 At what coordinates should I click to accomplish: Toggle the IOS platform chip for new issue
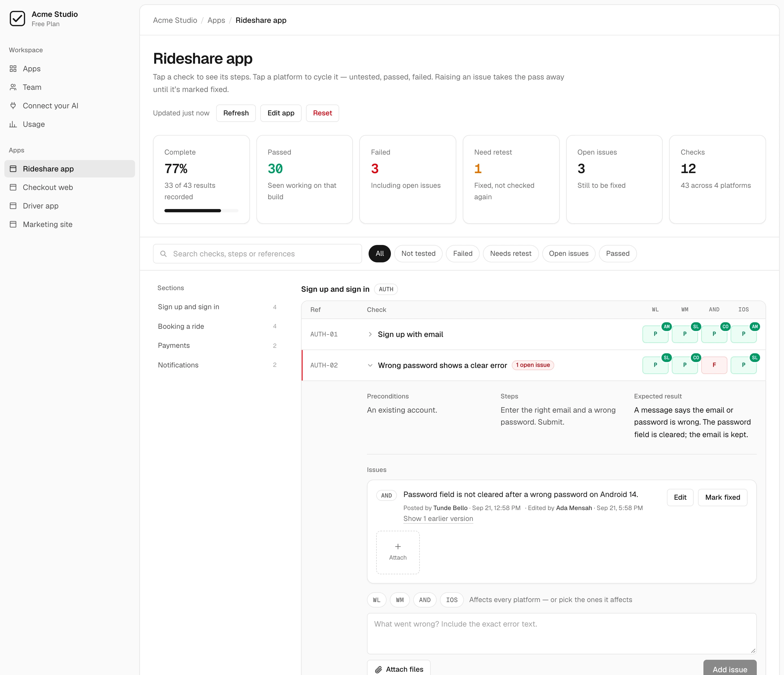click(452, 600)
